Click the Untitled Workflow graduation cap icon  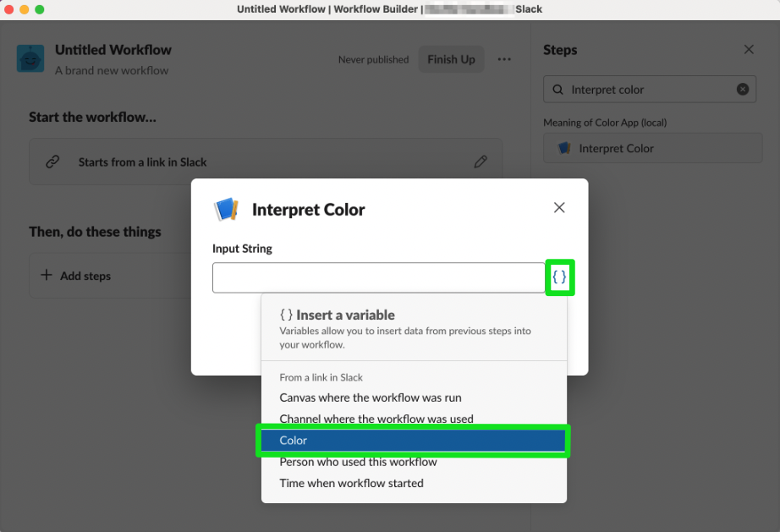pos(30,58)
